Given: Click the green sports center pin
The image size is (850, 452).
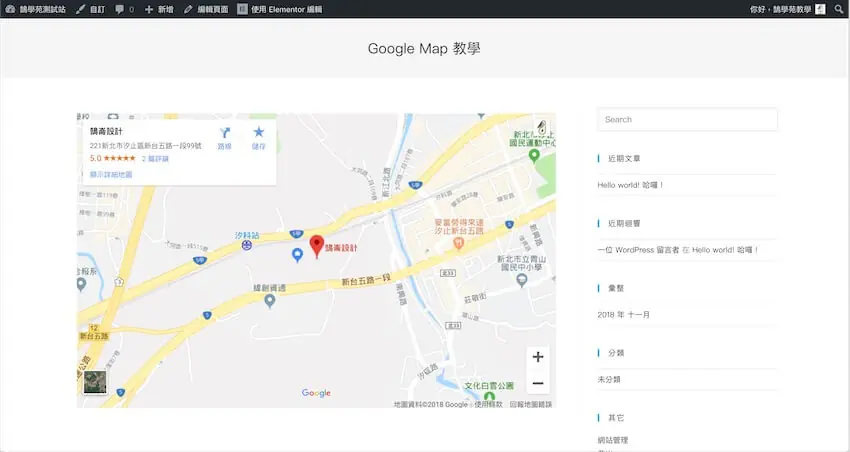Looking at the screenshot, I should click(534, 156).
